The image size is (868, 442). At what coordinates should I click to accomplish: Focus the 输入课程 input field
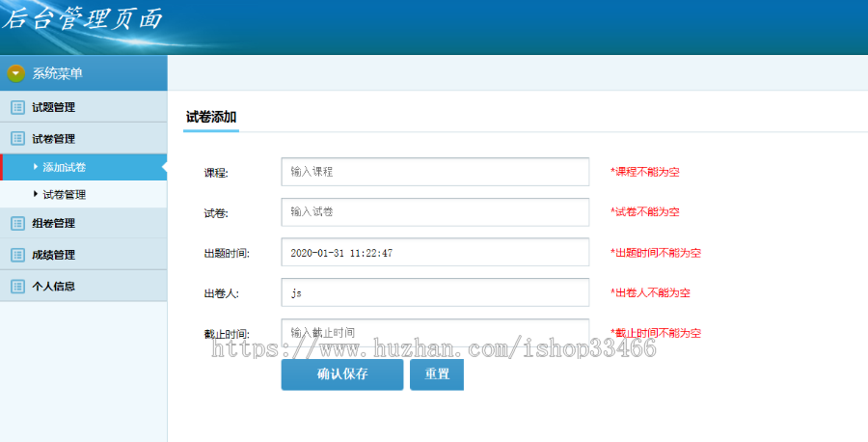(x=435, y=172)
